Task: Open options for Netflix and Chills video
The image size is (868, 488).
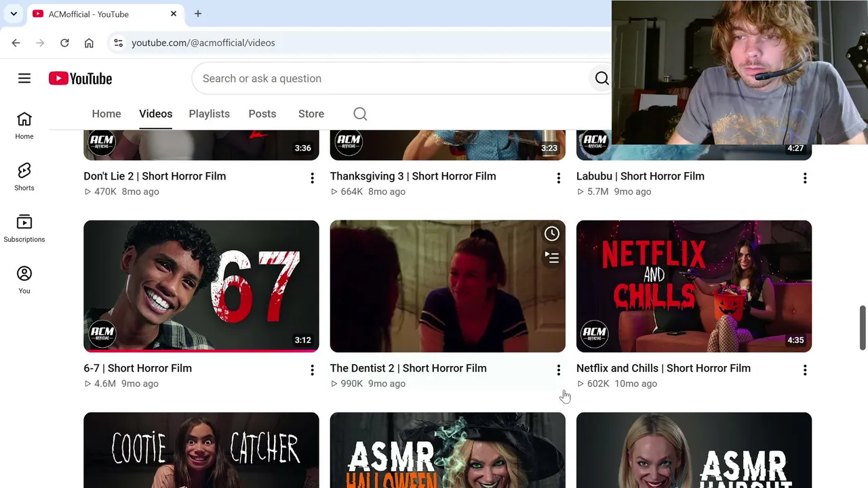Action: coord(805,370)
